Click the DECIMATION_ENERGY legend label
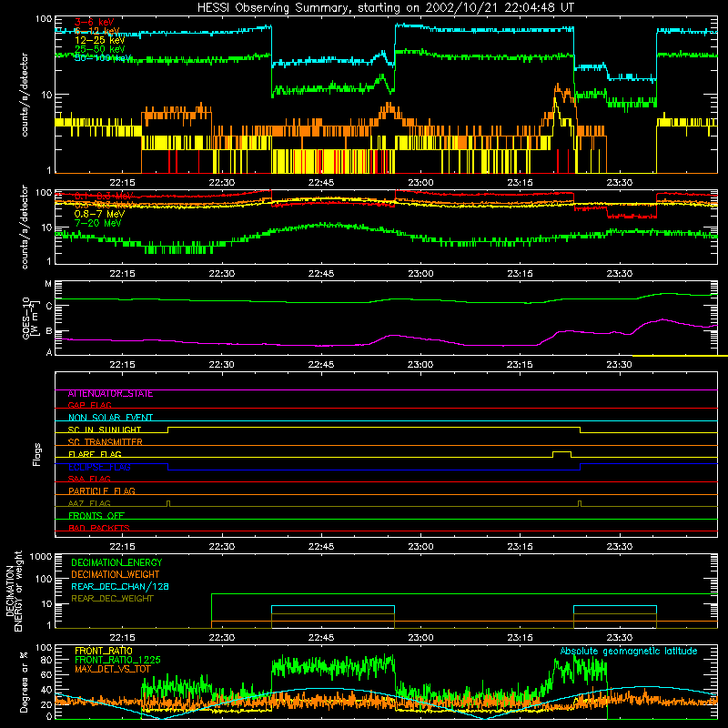Screen dimensions: 728x728 click(x=116, y=562)
